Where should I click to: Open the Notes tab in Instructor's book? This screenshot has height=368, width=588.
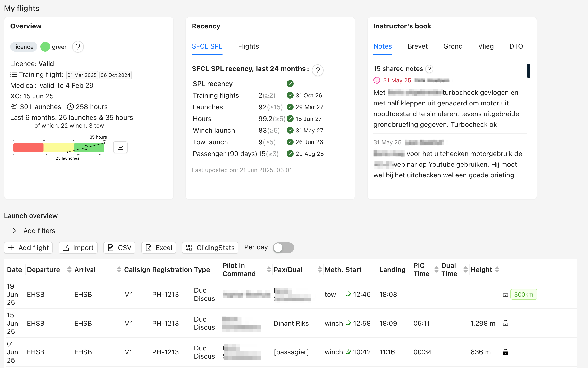pos(383,46)
